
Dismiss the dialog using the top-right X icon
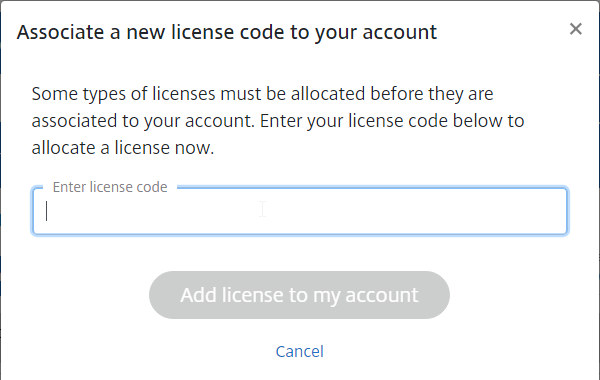576,29
